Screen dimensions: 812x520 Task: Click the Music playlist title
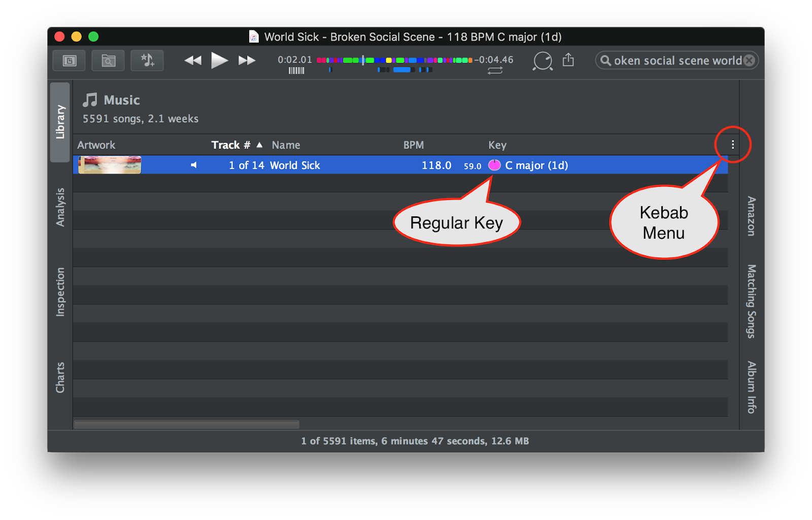[122, 100]
